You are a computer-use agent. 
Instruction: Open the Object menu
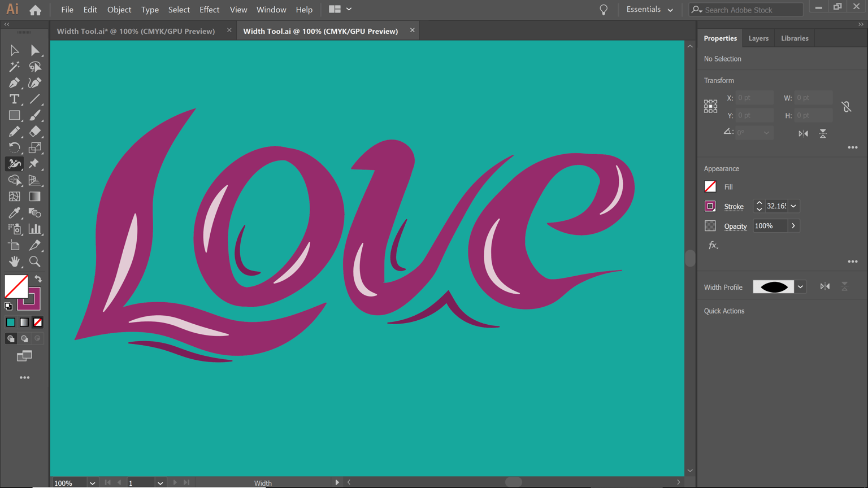click(x=119, y=10)
